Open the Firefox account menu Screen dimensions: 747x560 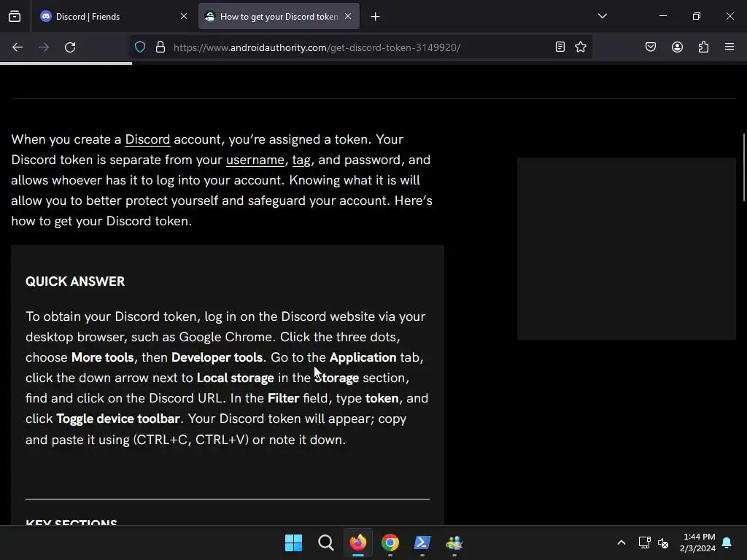coord(677,47)
